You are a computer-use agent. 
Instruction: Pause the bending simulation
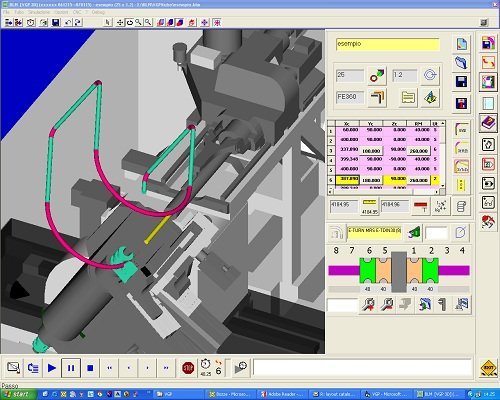click(x=71, y=368)
